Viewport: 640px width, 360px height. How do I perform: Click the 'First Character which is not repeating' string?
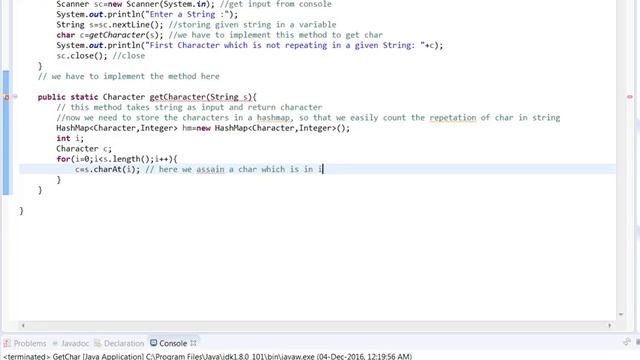(x=285, y=45)
